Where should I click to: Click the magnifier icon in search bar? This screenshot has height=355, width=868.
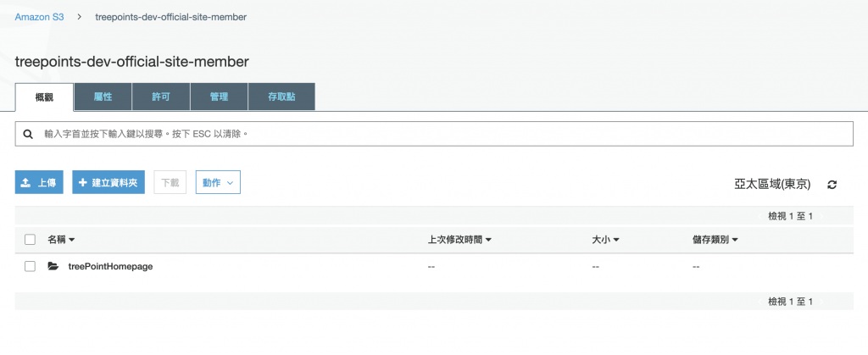(x=27, y=135)
